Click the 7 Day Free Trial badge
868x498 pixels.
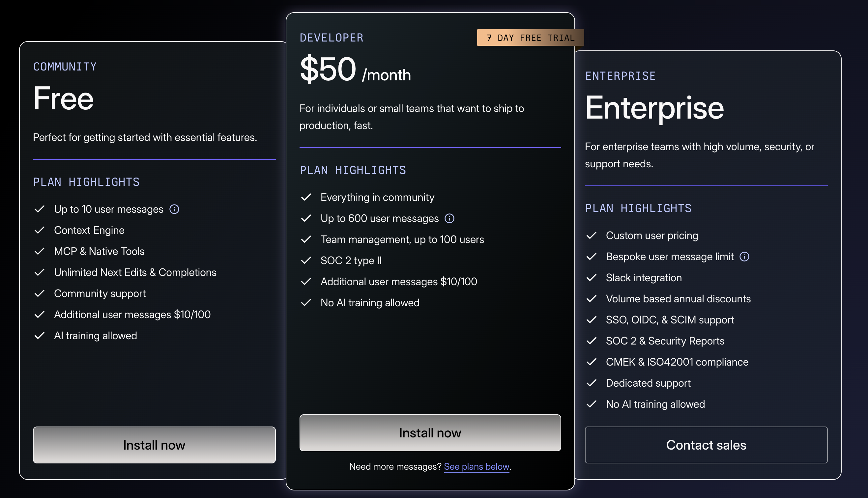click(530, 38)
